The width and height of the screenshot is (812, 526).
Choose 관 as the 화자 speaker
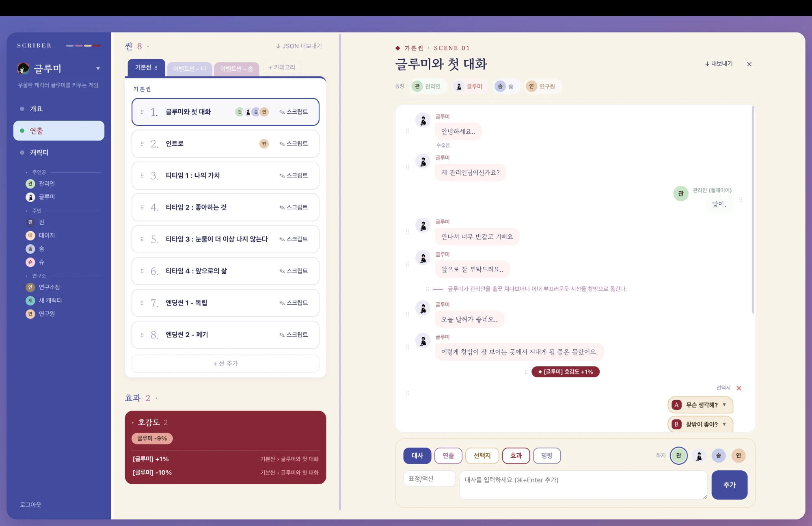point(679,456)
